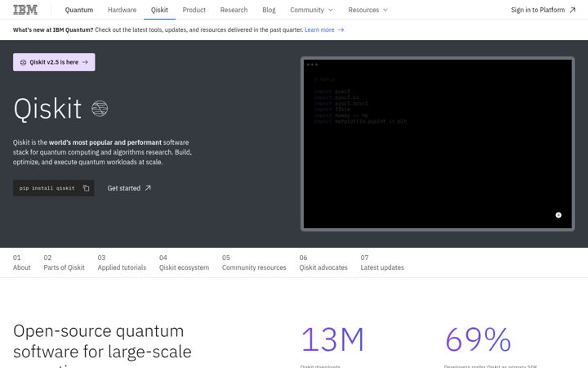Click the Get started link

click(129, 188)
